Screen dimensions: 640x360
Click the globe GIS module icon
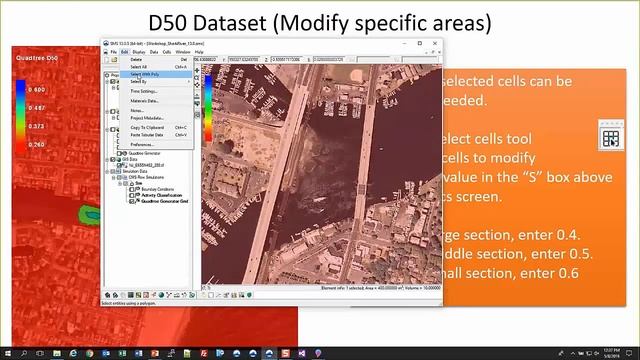pyautogui.click(x=161, y=295)
